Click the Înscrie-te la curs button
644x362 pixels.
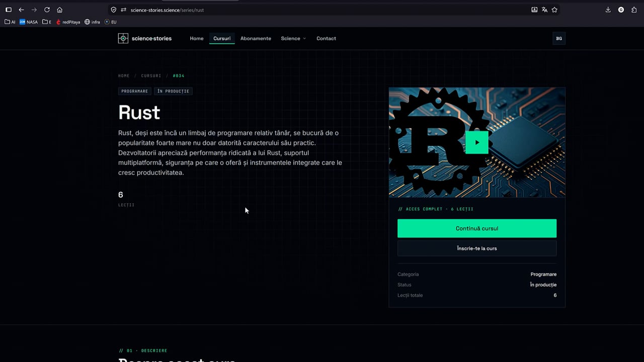(x=477, y=248)
